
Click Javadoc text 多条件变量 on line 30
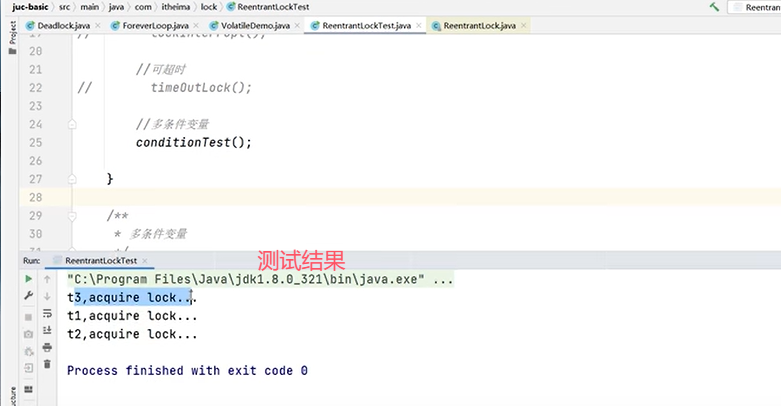pyautogui.click(x=158, y=234)
